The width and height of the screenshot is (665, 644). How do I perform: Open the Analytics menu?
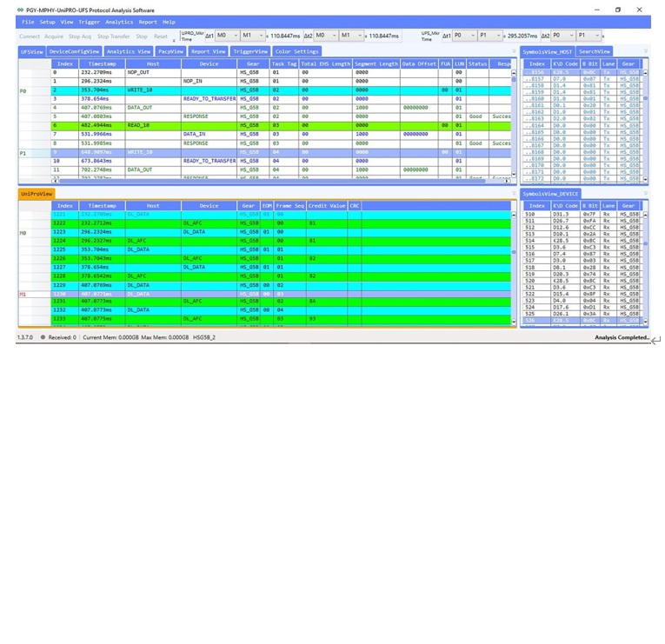click(119, 22)
